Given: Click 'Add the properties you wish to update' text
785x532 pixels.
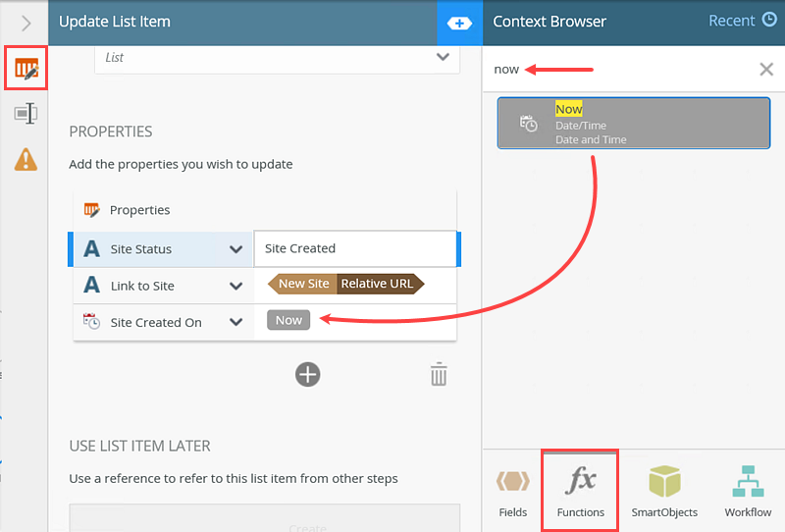Looking at the screenshot, I should pyautogui.click(x=181, y=164).
